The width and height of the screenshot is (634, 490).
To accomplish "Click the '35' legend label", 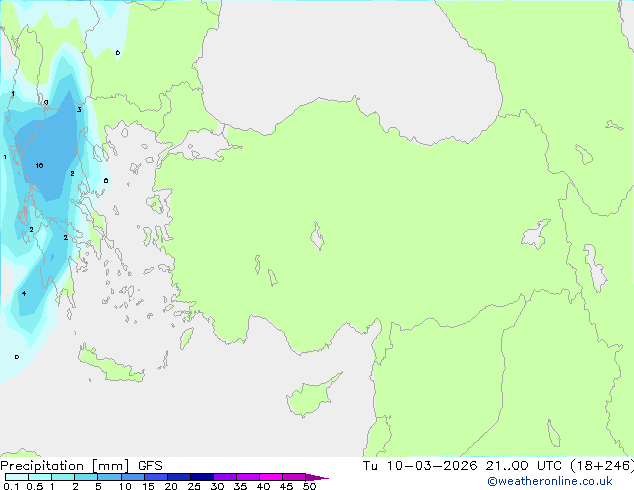I will 240,486.
